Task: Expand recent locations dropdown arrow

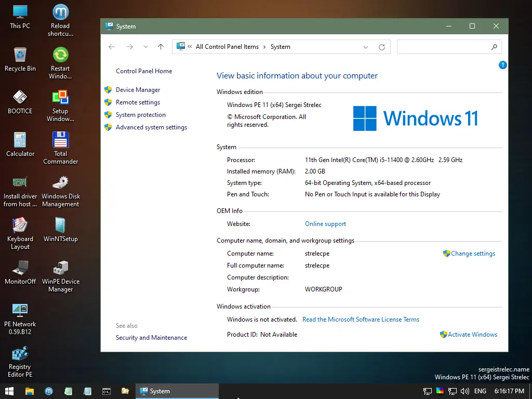Action: pyautogui.click(x=145, y=47)
